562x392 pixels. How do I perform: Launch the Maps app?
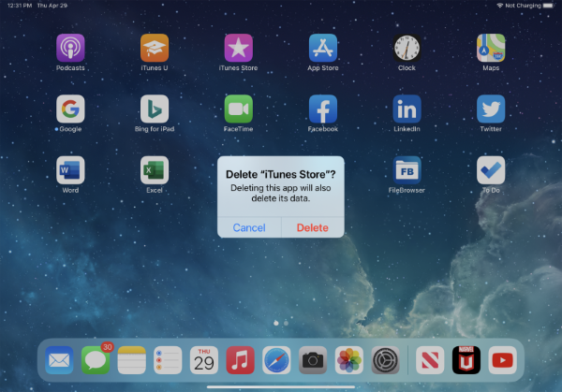pos(491,48)
